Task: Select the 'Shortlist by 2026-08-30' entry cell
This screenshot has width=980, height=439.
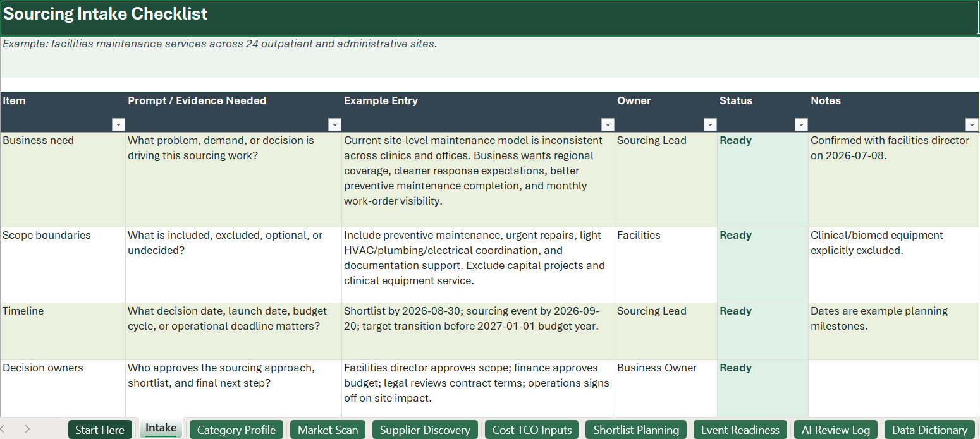Action: (x=478, y=331)
